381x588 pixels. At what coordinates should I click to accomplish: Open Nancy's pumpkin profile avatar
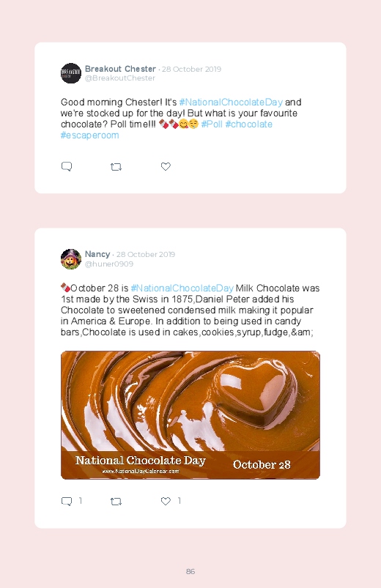tap(71, 258)
